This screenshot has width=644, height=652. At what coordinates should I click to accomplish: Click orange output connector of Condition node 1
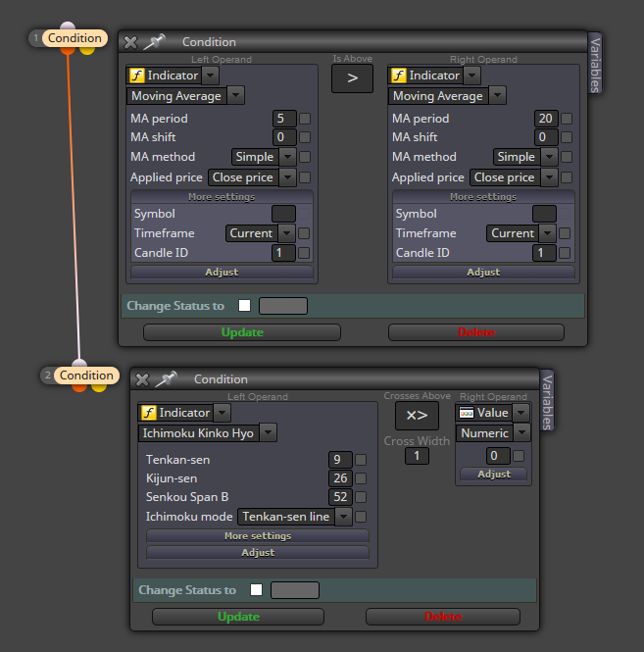[x=68, y=51]
